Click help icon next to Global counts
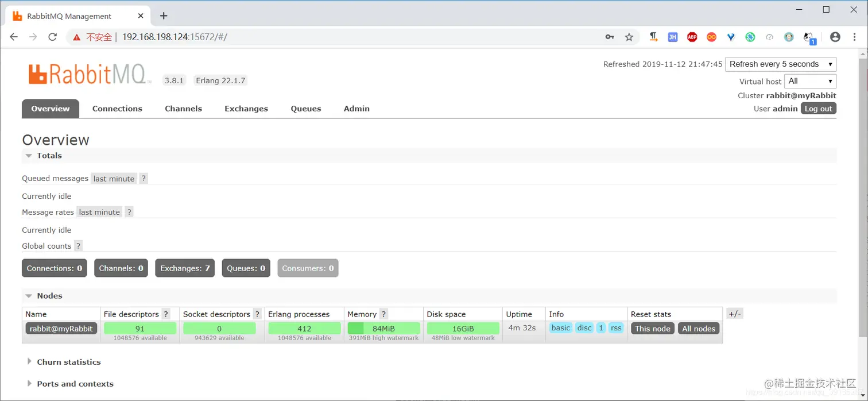The image size is (868, 401). [x=79, y=246]
